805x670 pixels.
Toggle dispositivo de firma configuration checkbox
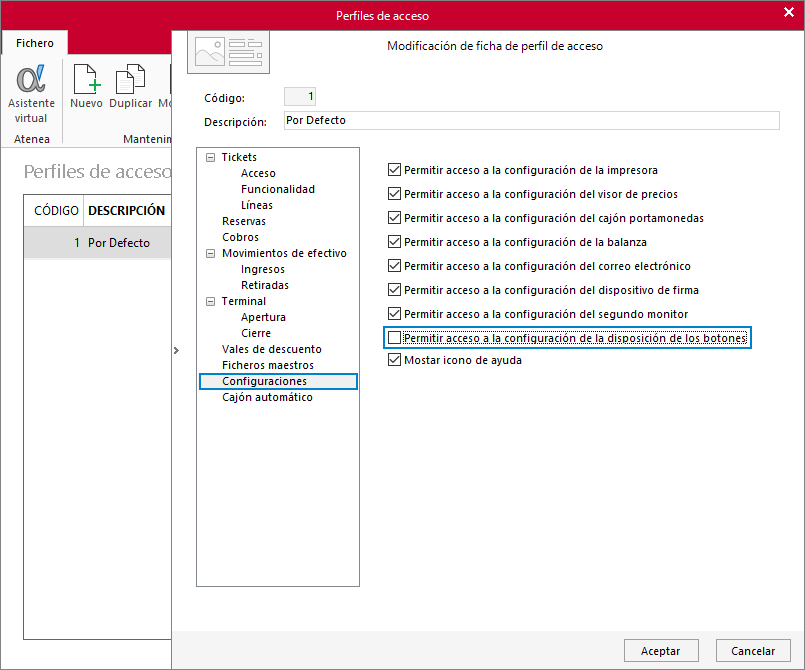tap(394, 290)
